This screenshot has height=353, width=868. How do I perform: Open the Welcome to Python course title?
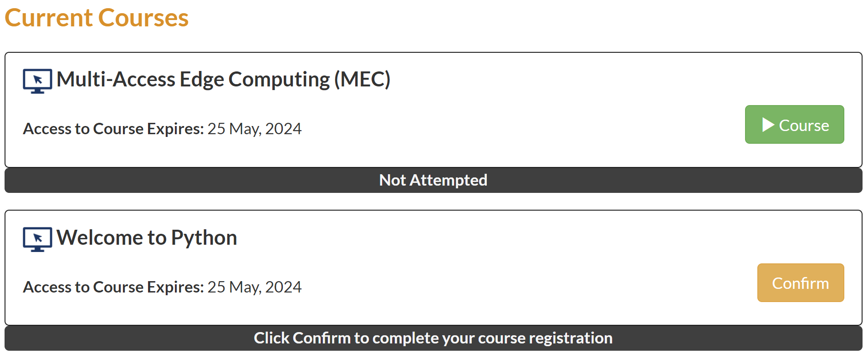tap(147, 238)
